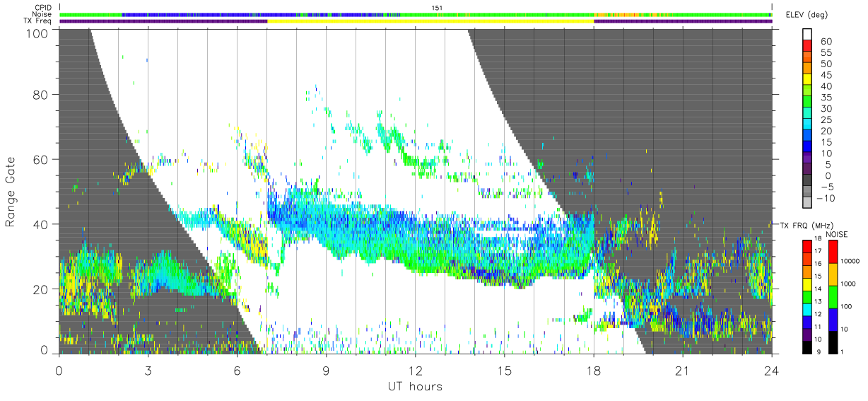This screenshot has height=401, width=868.
Task: Click the cyan swatch in TX FRQ legend
Action: (x=807, y=310)
